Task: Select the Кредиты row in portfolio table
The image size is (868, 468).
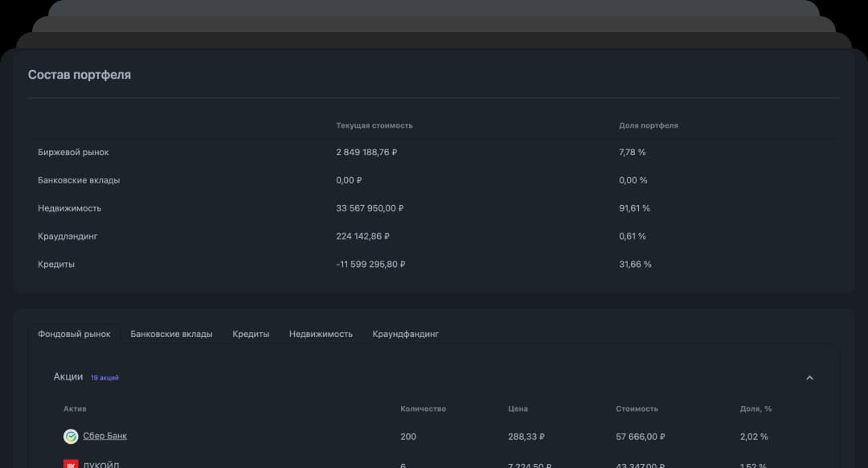Action: tap(433, 265)
